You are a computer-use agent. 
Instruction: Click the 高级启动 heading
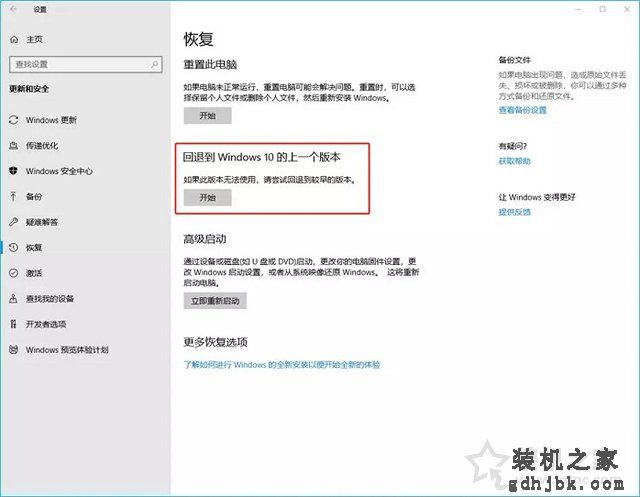pyautogui.click(x=204, y=239)
